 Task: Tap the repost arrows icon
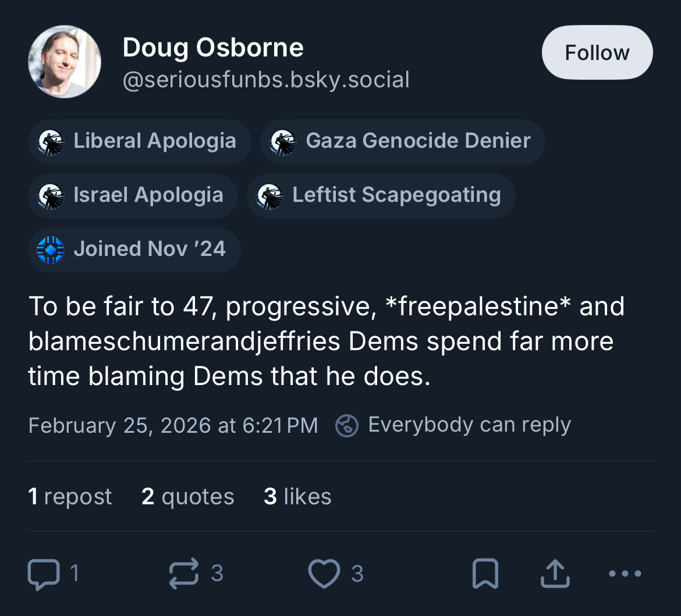(185, 574)
